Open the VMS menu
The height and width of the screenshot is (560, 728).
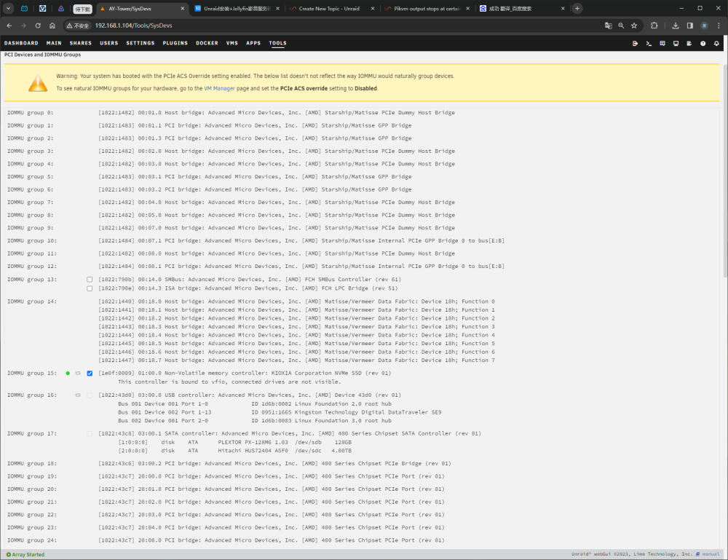coord(232,43)
